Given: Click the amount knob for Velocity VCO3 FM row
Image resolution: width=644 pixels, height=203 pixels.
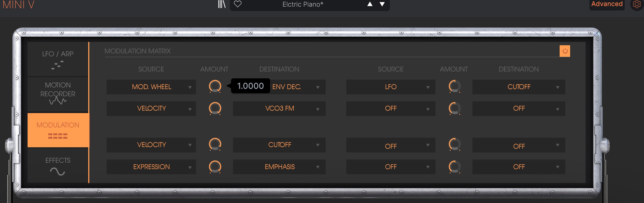Looking at the screenshot, I should (215, 108).
